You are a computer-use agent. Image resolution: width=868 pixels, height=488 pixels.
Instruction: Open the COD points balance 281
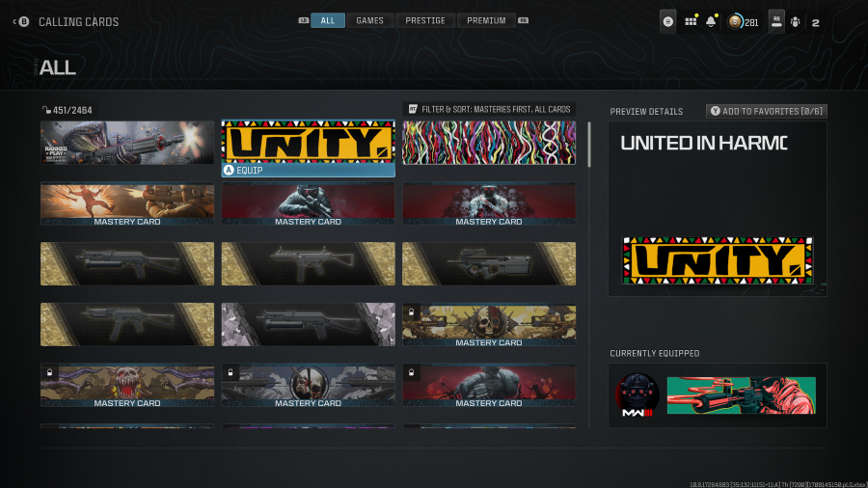[x=743, y=22]
